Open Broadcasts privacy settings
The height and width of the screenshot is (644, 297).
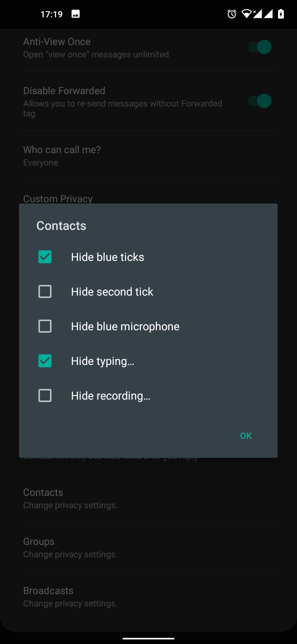point(70,596)
